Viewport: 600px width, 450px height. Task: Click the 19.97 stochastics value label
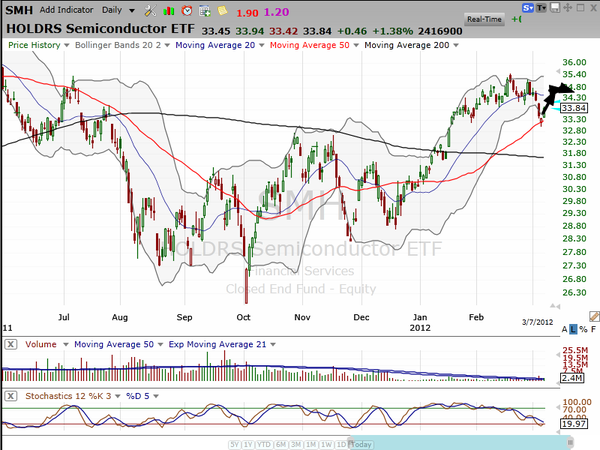pos(574,424)
